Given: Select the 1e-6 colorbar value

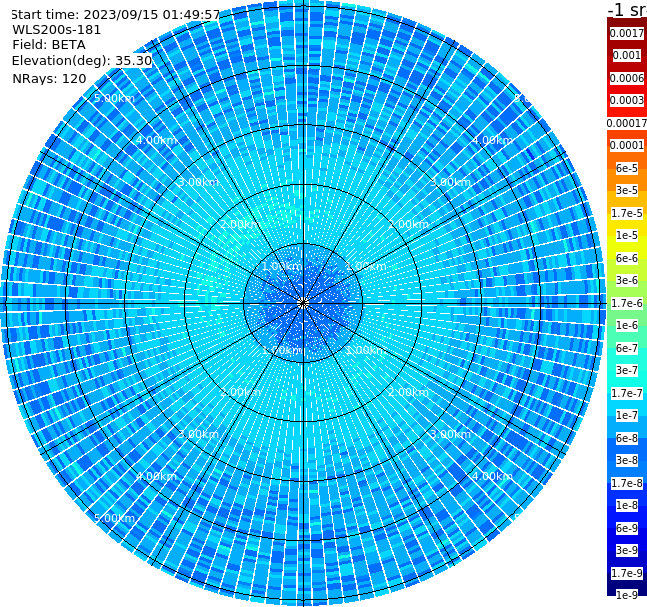Looking at the screenshot, I should click(627, 325).
